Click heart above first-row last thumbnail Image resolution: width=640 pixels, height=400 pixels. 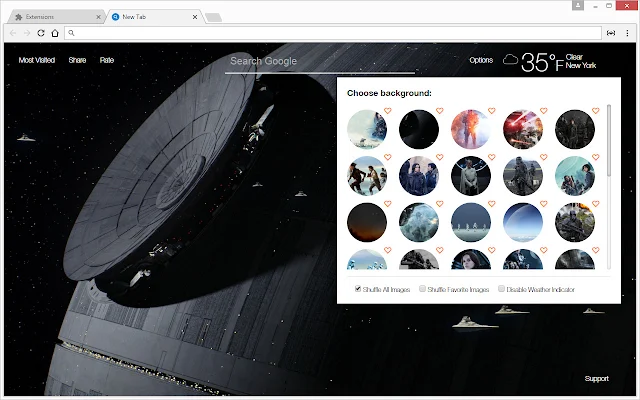[x=596, y=111]
